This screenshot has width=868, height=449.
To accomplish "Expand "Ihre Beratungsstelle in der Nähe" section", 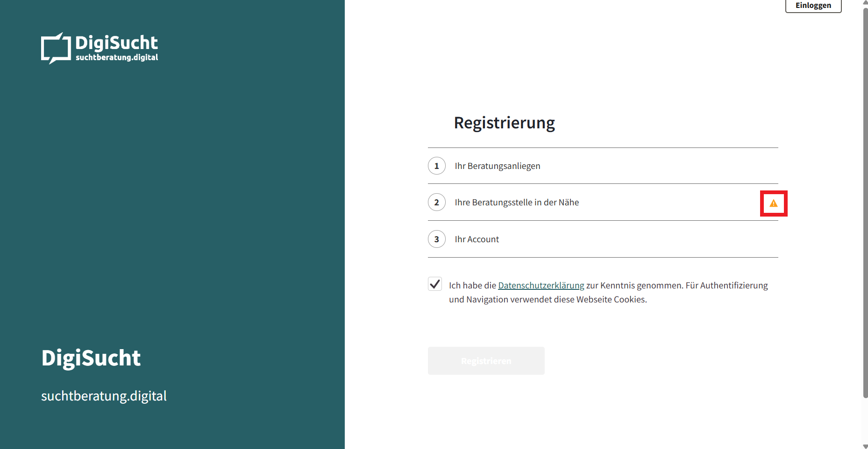I will pos(517,202).
